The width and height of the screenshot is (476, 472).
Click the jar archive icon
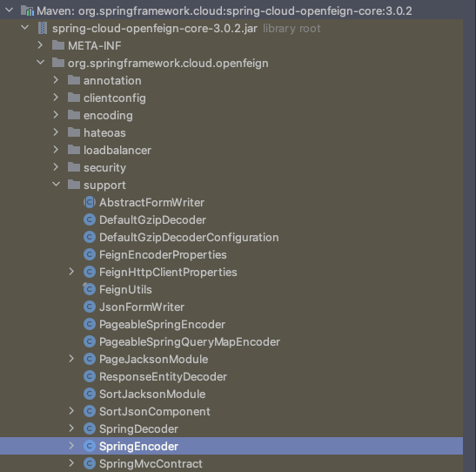coord(43,28)
